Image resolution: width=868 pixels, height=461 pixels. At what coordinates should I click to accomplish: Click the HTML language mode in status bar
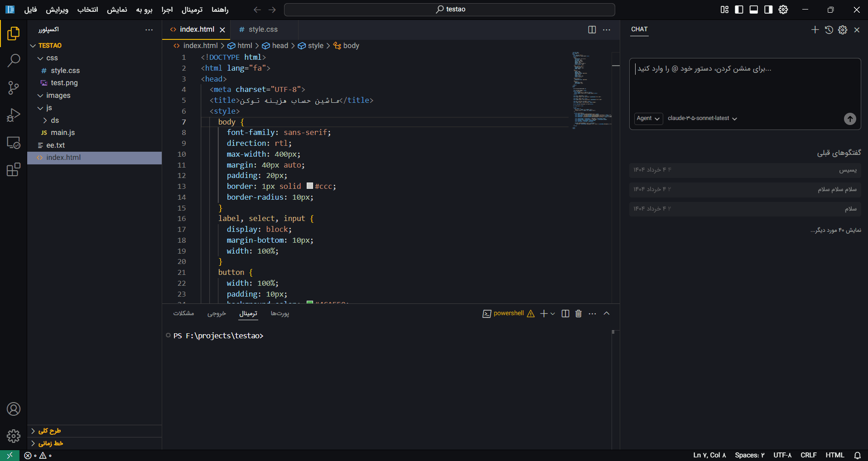[x=834, y=455]
